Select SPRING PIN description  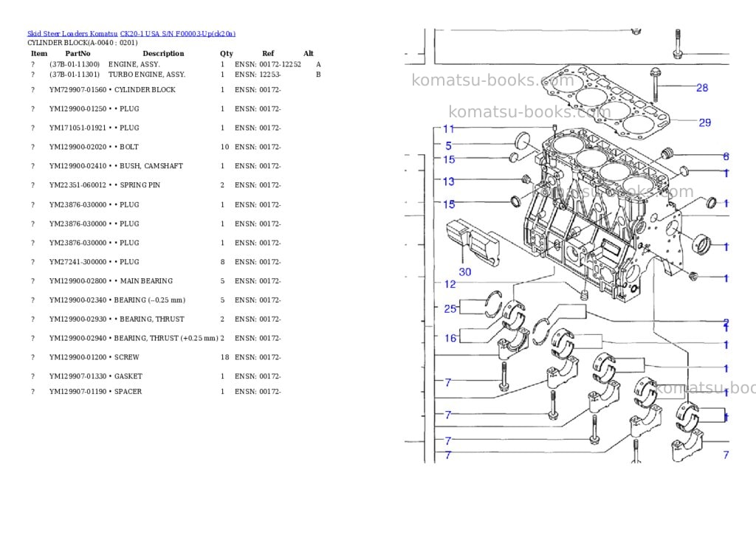point(140,185)
